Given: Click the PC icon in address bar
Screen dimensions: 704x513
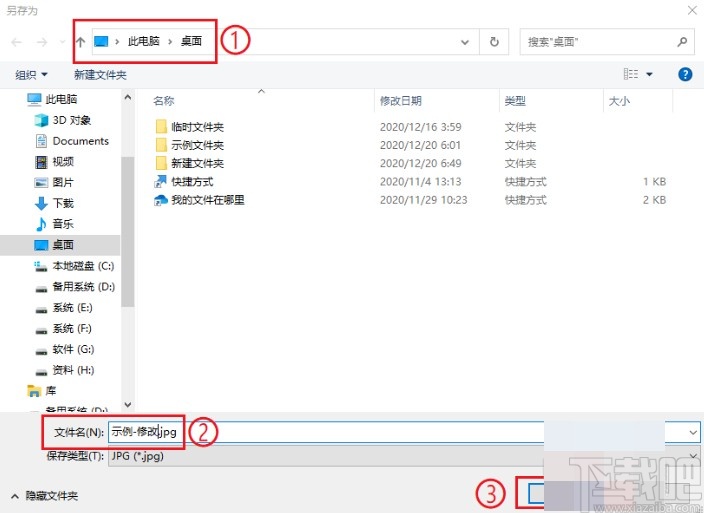Looking at the screenshot, I should tap(101, 42).
